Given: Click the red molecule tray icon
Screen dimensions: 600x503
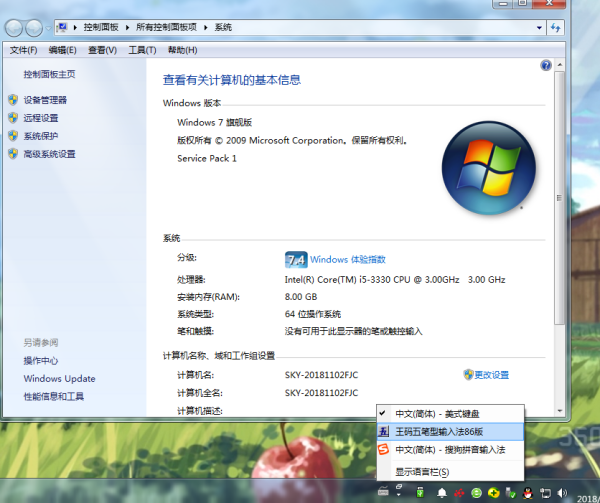Looking at the screenshot, I should [460, 493].
